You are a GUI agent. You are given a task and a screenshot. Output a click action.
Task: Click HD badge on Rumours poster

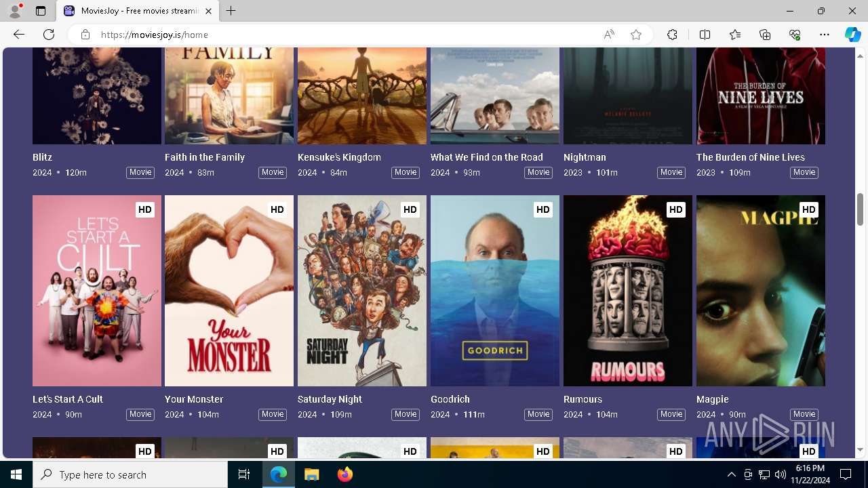tap(676, 209)
